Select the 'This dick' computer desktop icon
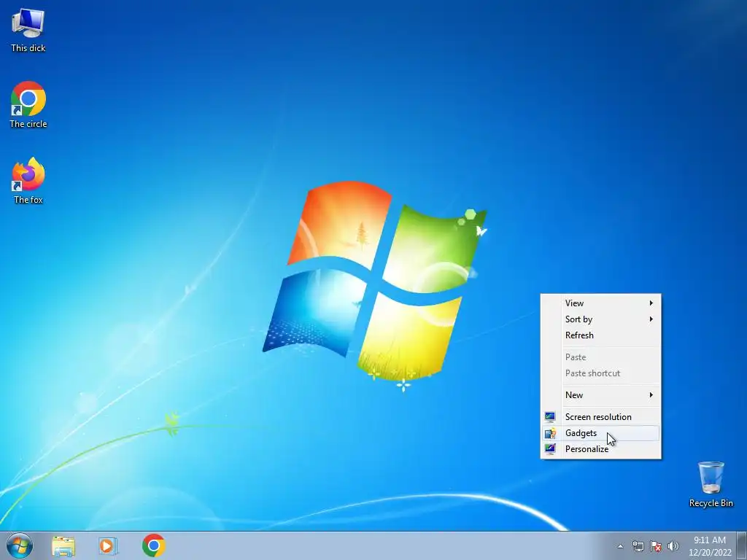Screen dimensions: 747x560 [x=28, y=31]
